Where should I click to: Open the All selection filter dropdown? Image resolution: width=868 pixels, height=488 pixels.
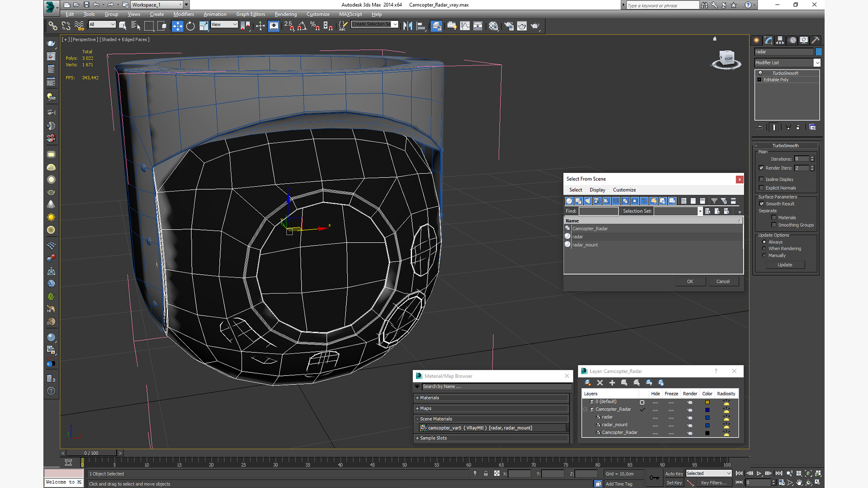[x=102, y=24]
